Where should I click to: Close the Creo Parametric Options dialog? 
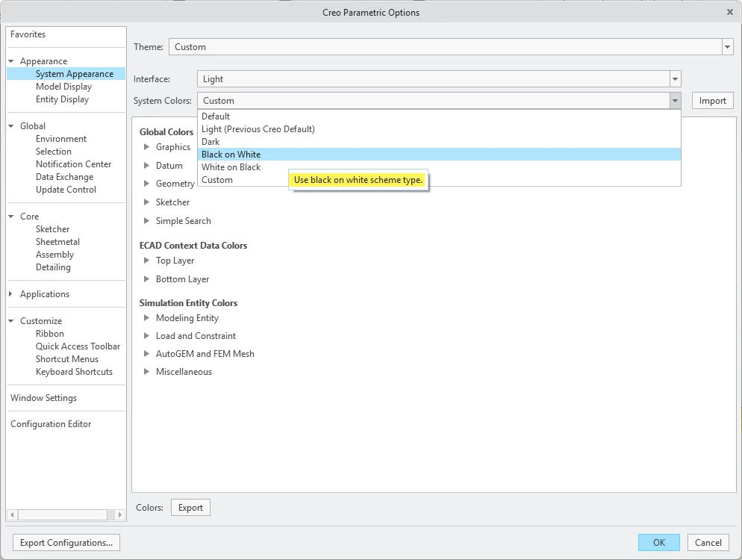tap(730, 12)
